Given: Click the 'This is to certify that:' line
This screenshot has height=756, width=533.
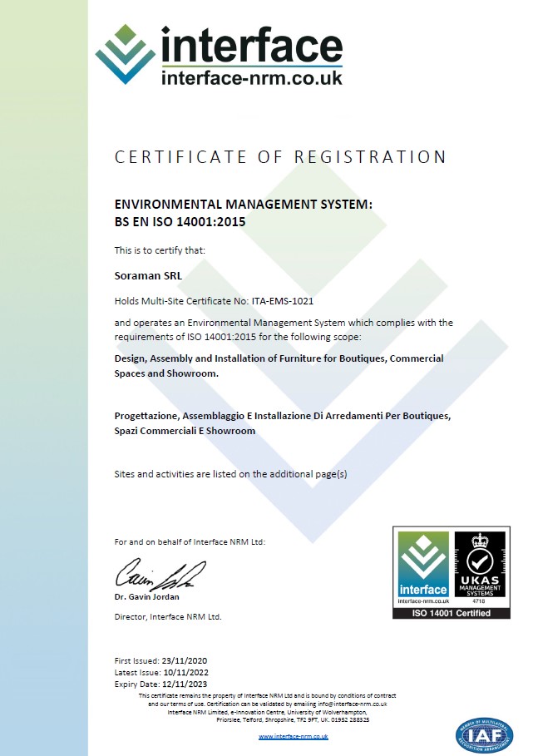Looking at the screenshot, I should tap(160, 250).
